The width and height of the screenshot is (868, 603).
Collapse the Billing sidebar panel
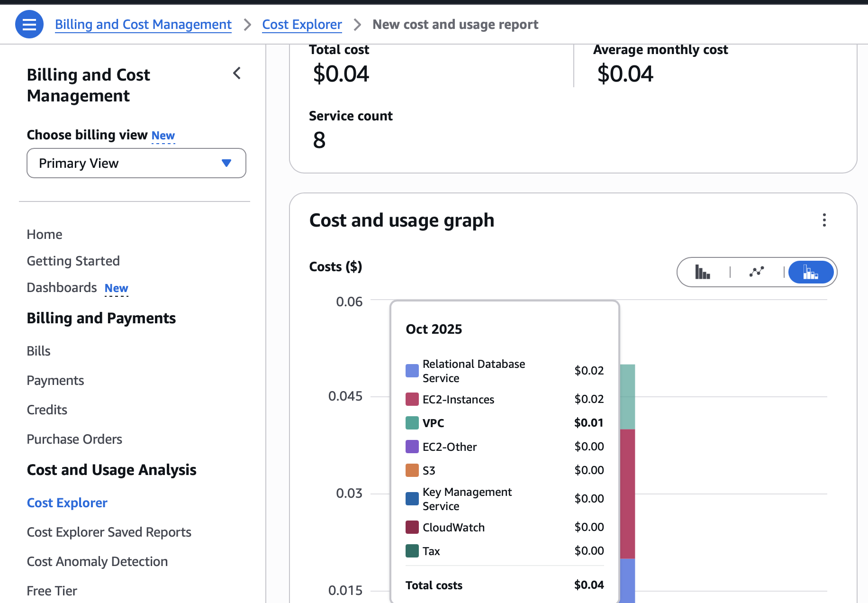point(237,73)
